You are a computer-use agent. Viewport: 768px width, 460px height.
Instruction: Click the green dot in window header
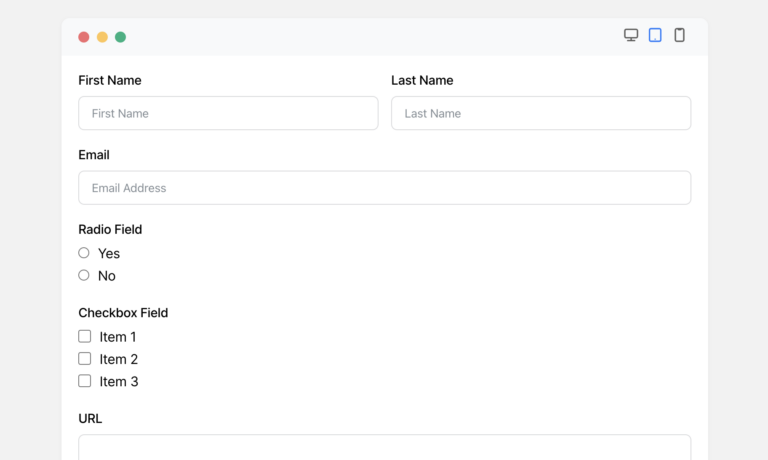pos(120,37)
